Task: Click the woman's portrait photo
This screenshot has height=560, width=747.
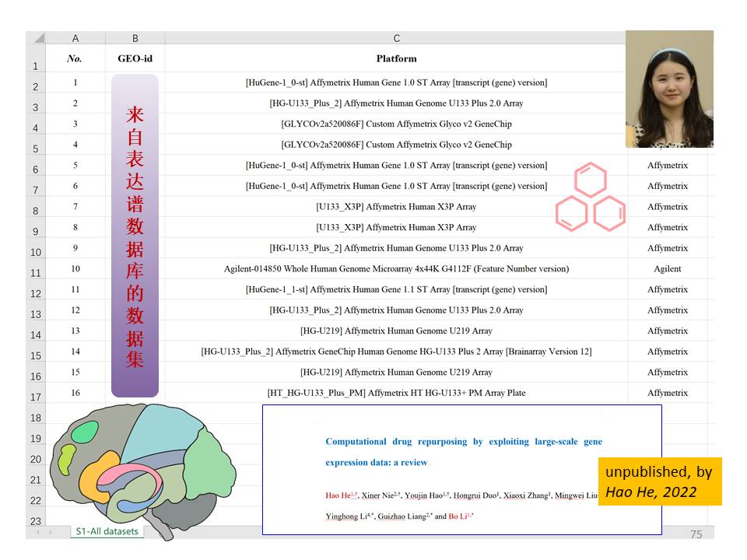Action: tap(669, 89)
